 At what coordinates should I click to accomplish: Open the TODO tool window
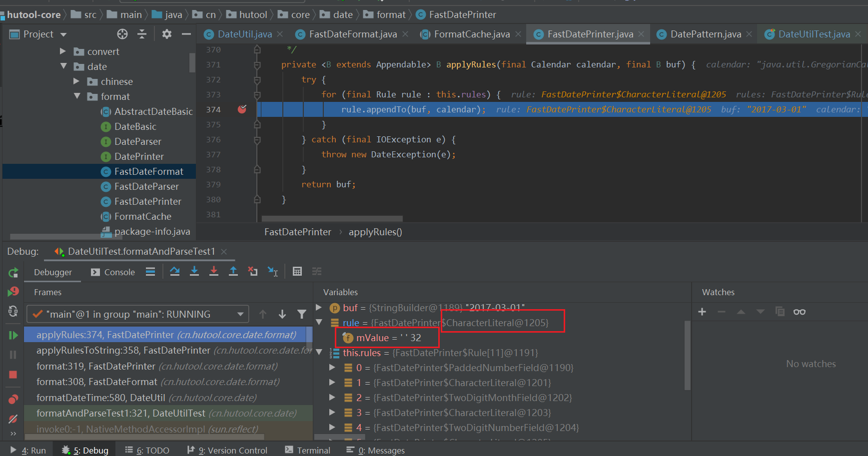147,450
